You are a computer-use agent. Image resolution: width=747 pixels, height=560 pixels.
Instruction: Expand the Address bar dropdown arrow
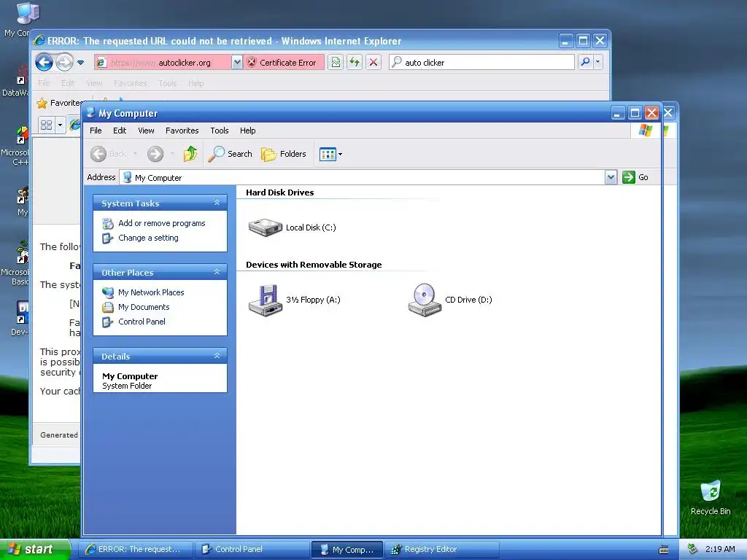tap(611, 178)
